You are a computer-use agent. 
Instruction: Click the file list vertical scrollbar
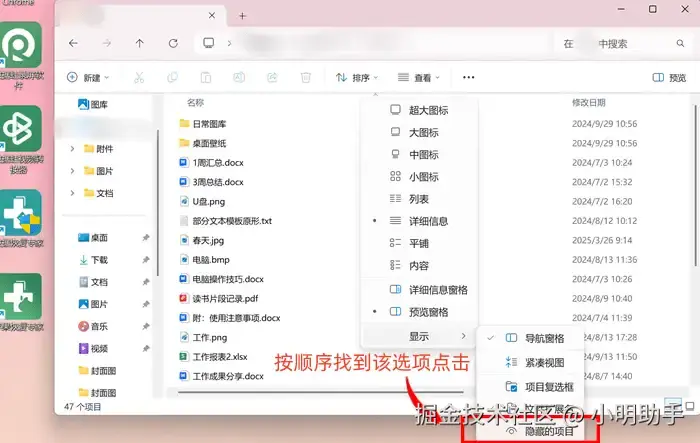pyautogui.click(x=695, y=185)
